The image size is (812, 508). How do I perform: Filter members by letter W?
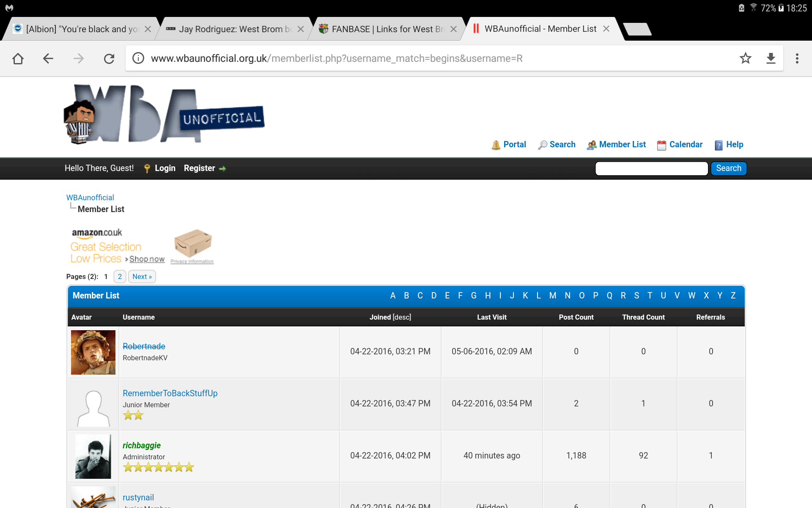click(692, 296)
